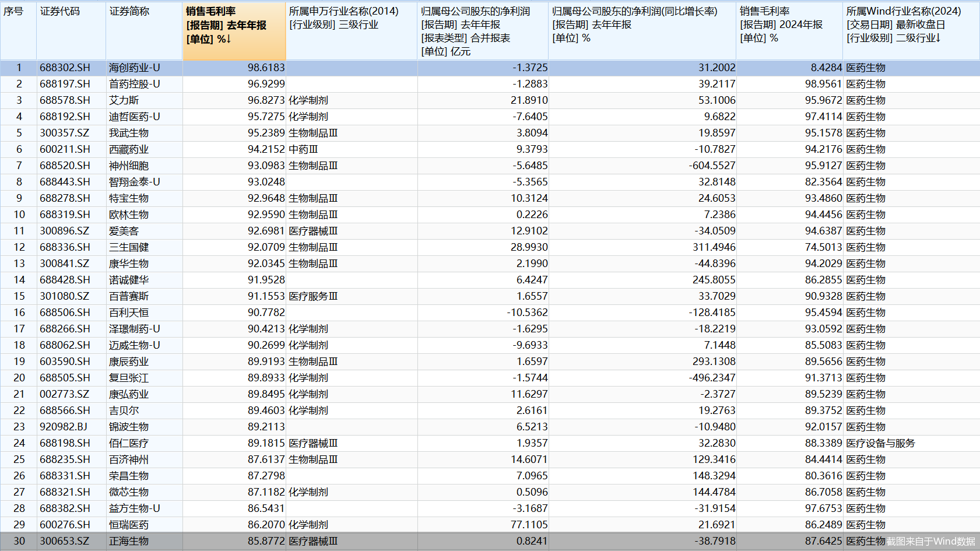Select stock code 688192.SH

[65, 117]
